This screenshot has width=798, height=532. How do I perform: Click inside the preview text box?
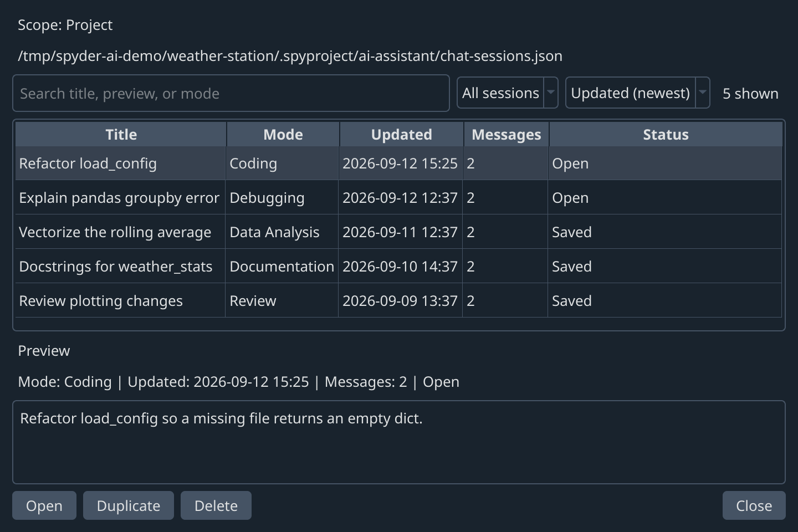pyautogui.click(x=399, y=442)
